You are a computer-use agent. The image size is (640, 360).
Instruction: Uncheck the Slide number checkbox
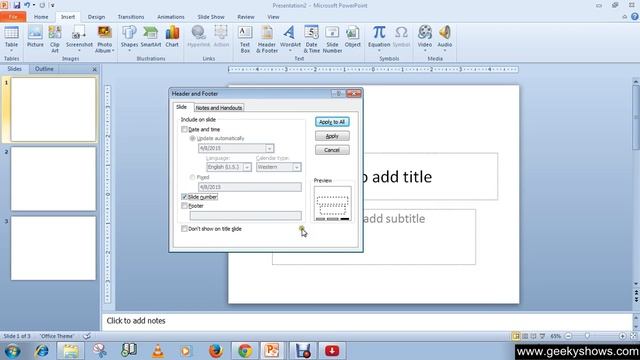184,197
